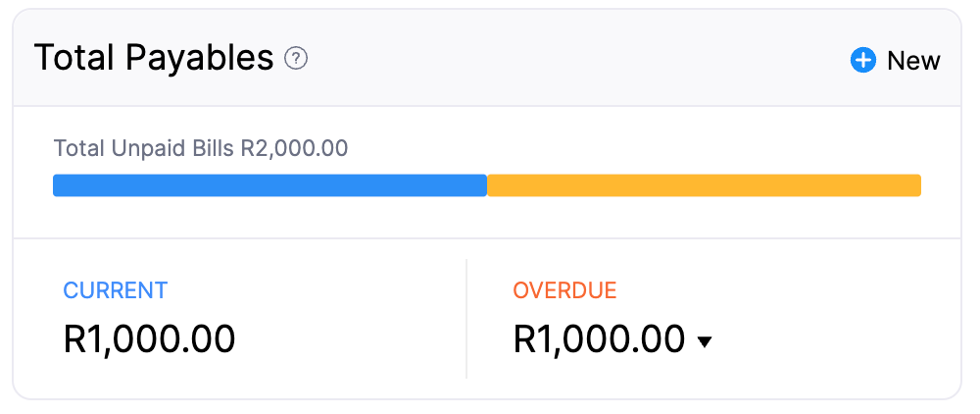Screen dimensions: 980x414
Task: Click the R2,000.00 unpaid total amount
Action: pyautogui.click(x=294, y=149)
